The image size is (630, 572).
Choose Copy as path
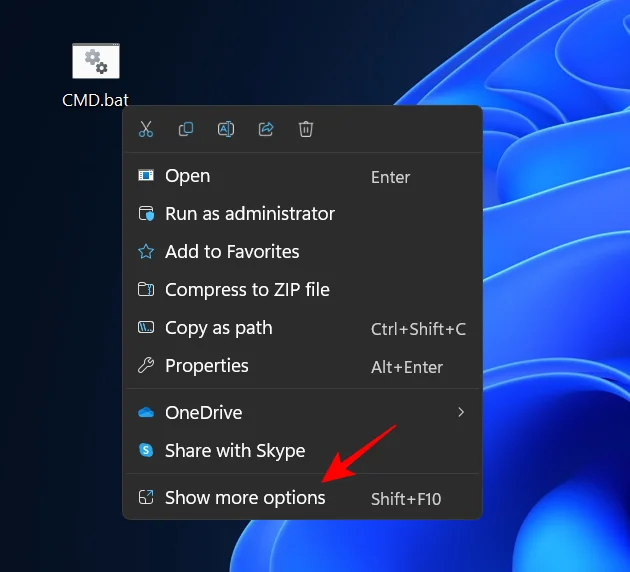(302, 328)
